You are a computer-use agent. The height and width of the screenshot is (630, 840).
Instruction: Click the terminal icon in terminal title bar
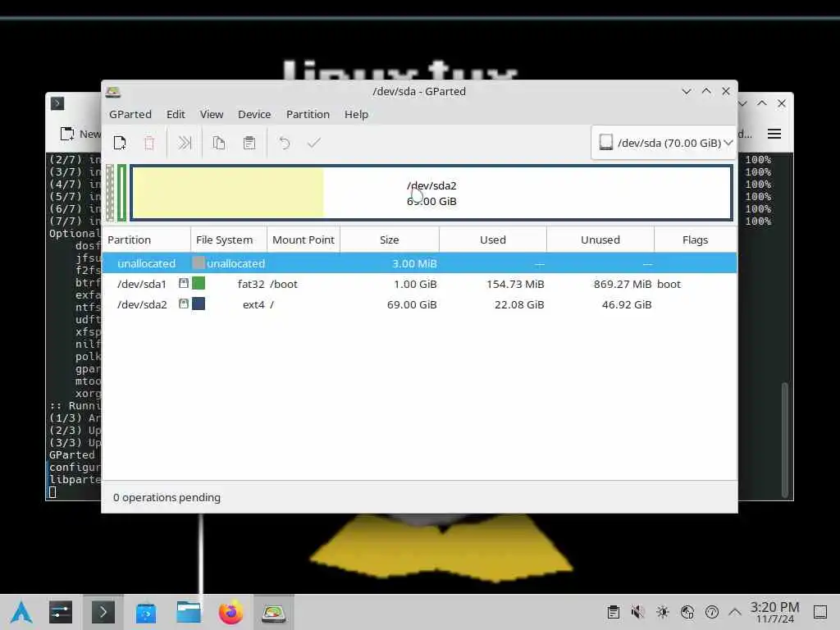(x=57, y=103)
